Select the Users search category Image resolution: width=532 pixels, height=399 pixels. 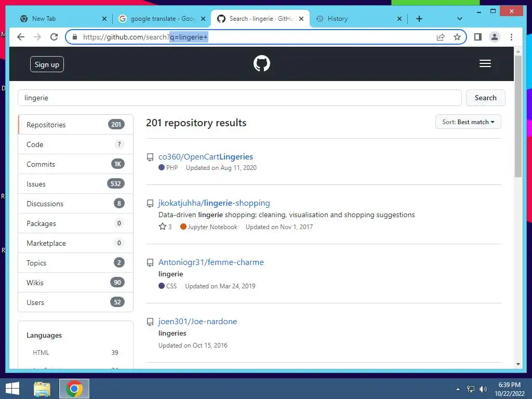[76, 302]
